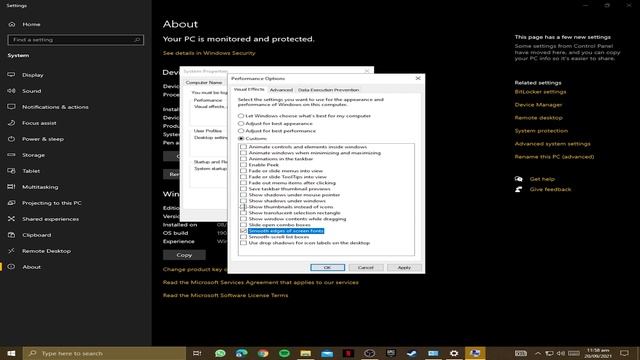The width and height of the screenshot is (640, 360).
Task: Open Steam from the taskbar
Action: click(x=411, y=353)
